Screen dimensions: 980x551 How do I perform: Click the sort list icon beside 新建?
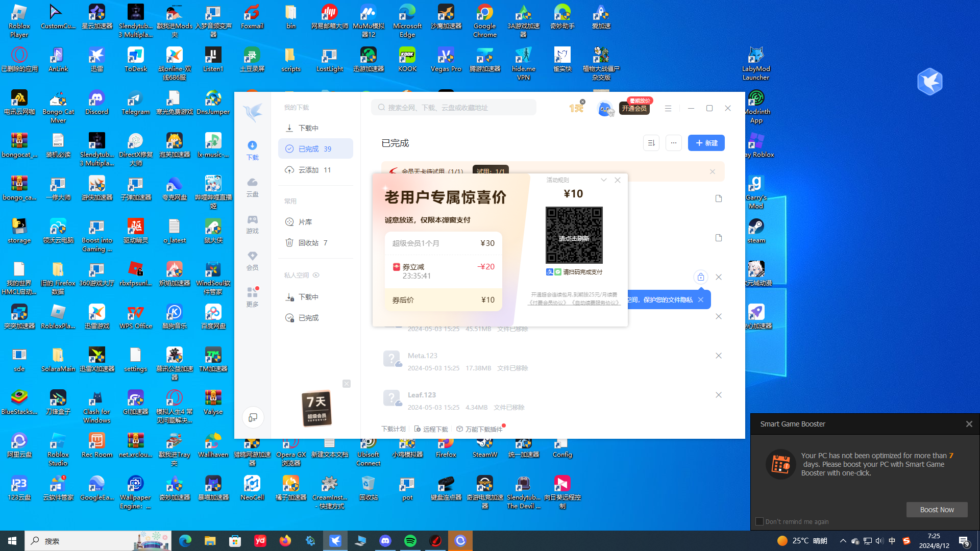(651, 143)
